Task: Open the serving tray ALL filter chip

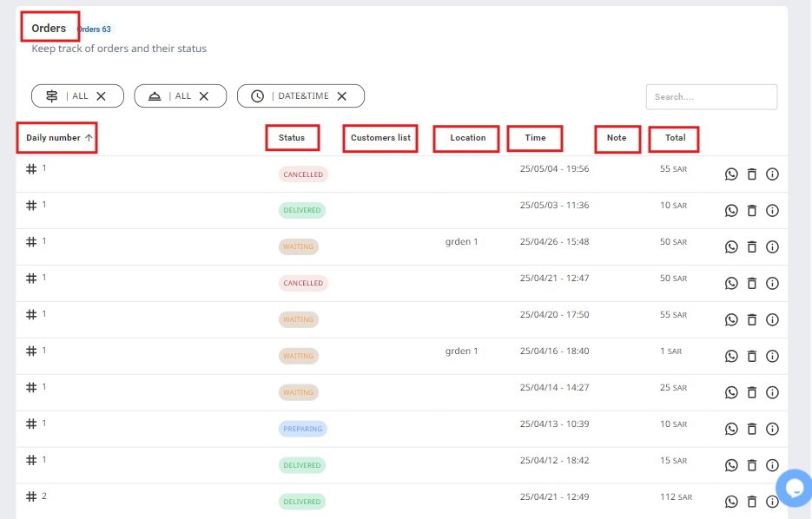Action: pyautogui.click(x=172, y=96)
